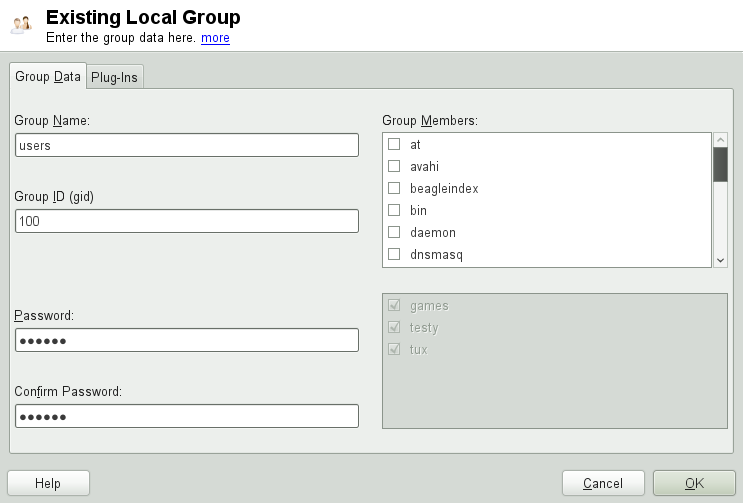Viewport: 743px width, 503px height.
Task: Switch to the Plug-Ins tab
Action: coord(114,77)
